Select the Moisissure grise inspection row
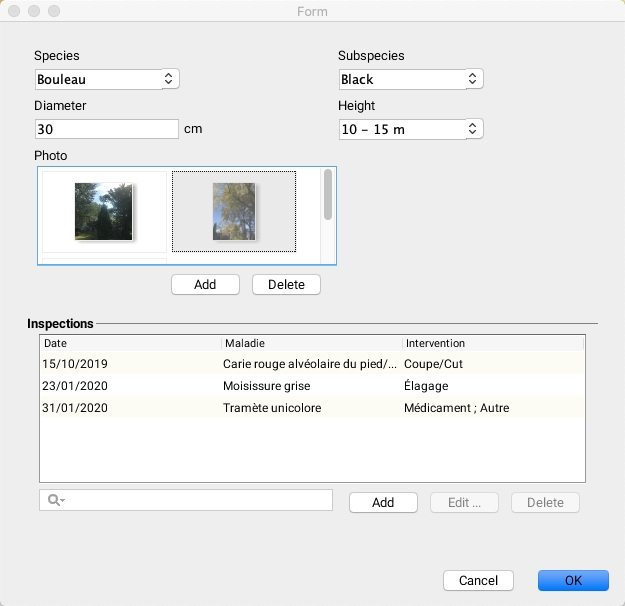The image size is (625, 606). (x=312, y=385)
